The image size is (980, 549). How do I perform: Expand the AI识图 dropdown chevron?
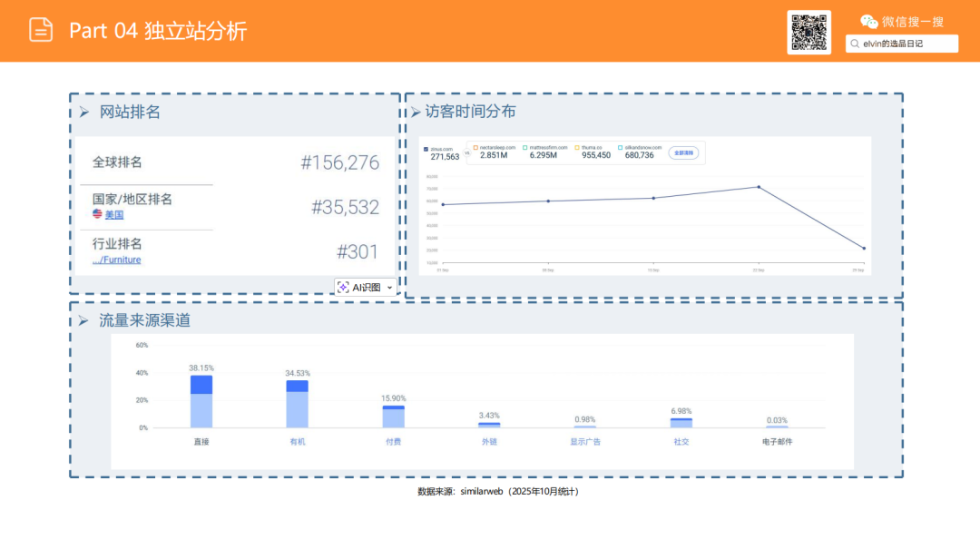(x=388, y=287)
